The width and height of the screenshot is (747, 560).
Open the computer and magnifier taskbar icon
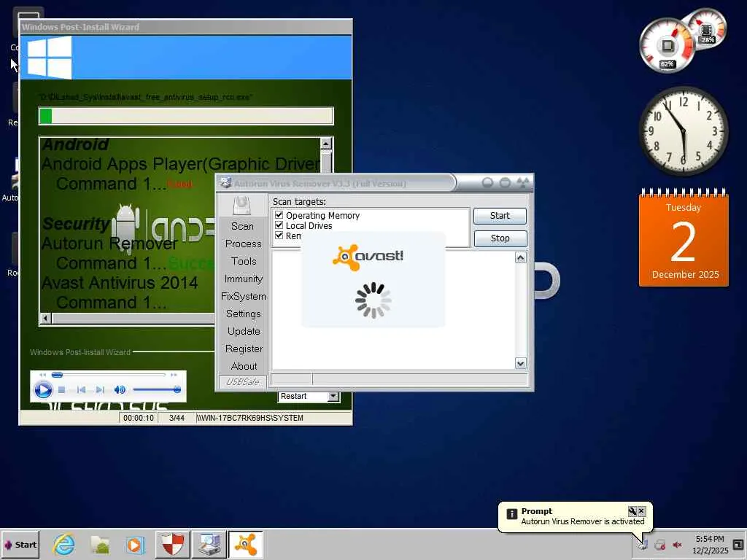209,544
